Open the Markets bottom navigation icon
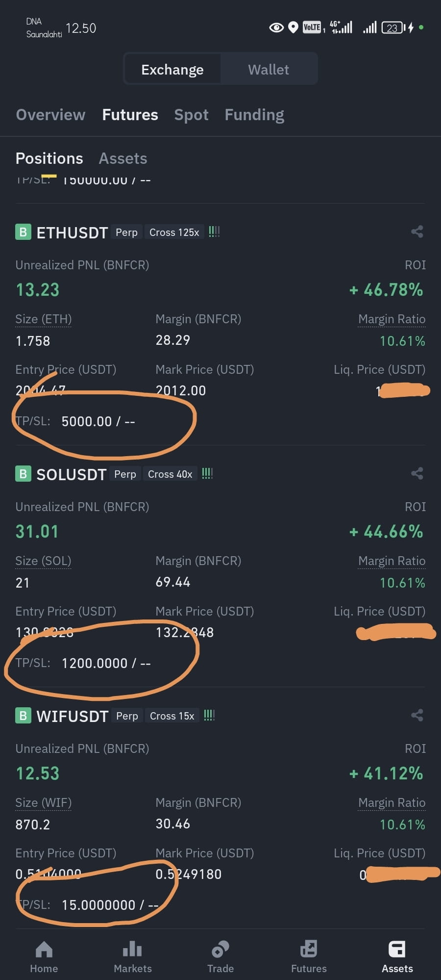 click(x=132, y=950)
